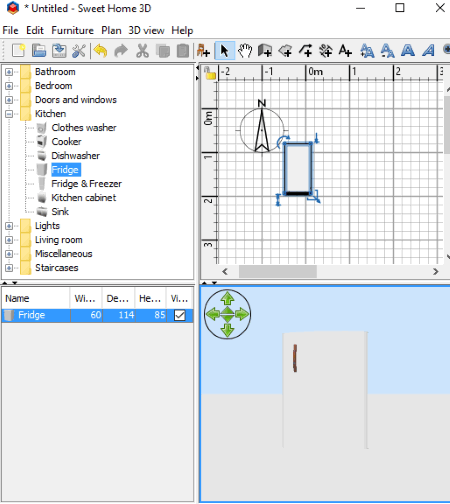Click the resize handle at fridge corner
Screen dimensions: 450x504
click(x=314, y=197)
